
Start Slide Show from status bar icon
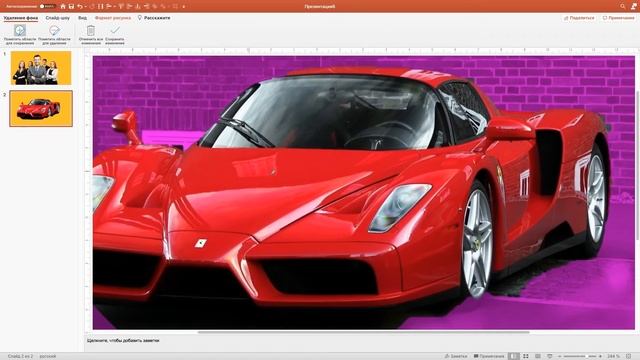[550, 356]
